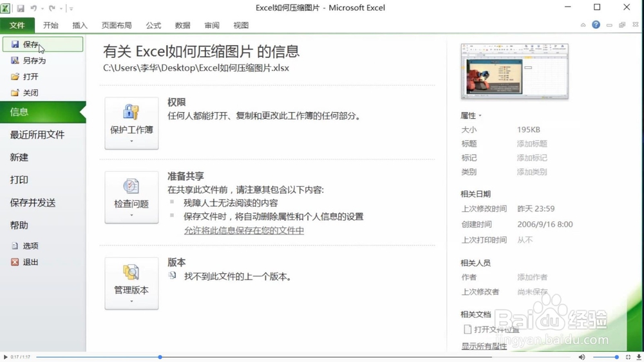Image resolution: width=644 pixels, height=362 pixels.
Task: Switch to the 审阅 ribbon tab
Action: tap(212, 26)
